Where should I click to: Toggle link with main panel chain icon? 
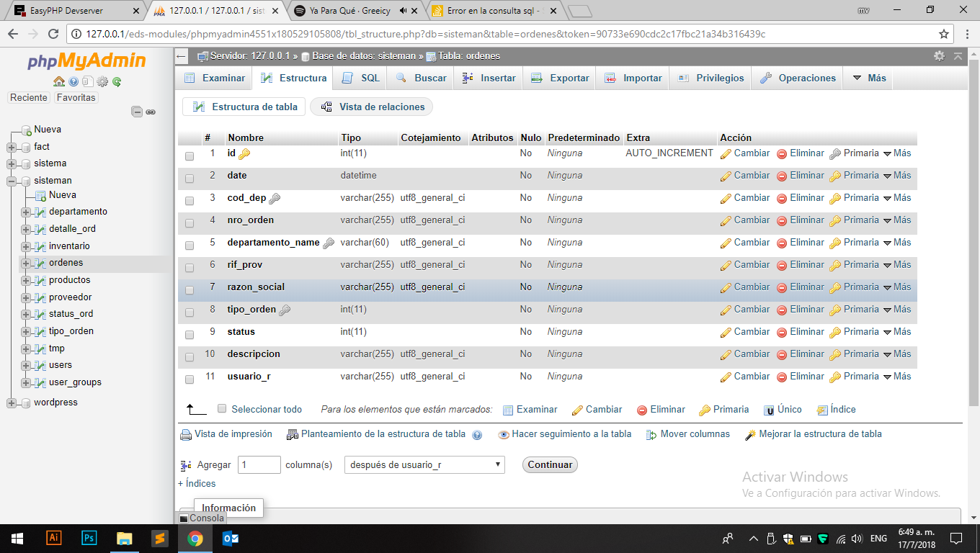(x=151, y=112)
